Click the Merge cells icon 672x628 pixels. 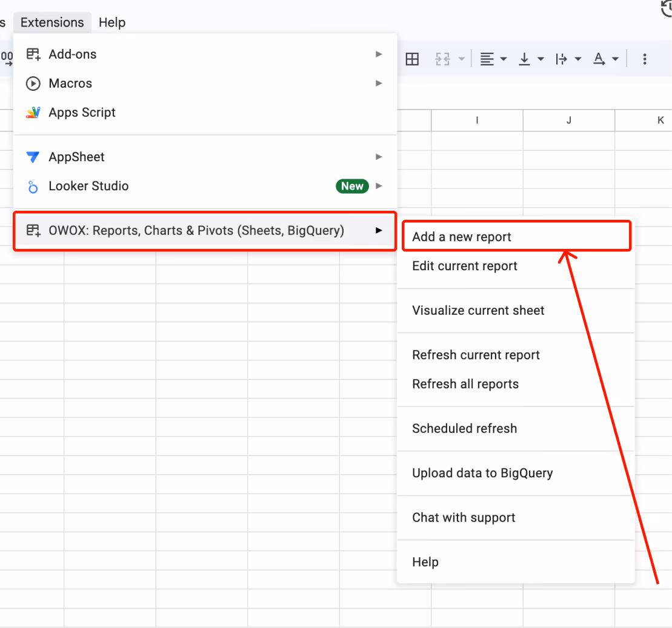click(443, 59)
